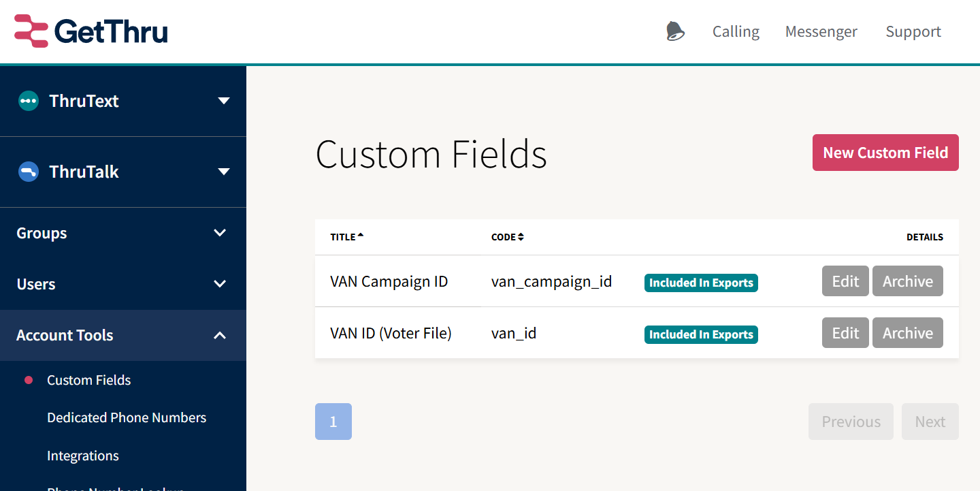The image size is (980, 491).
Task: Click the van_id code cell
Action: (x=514, y=333)
